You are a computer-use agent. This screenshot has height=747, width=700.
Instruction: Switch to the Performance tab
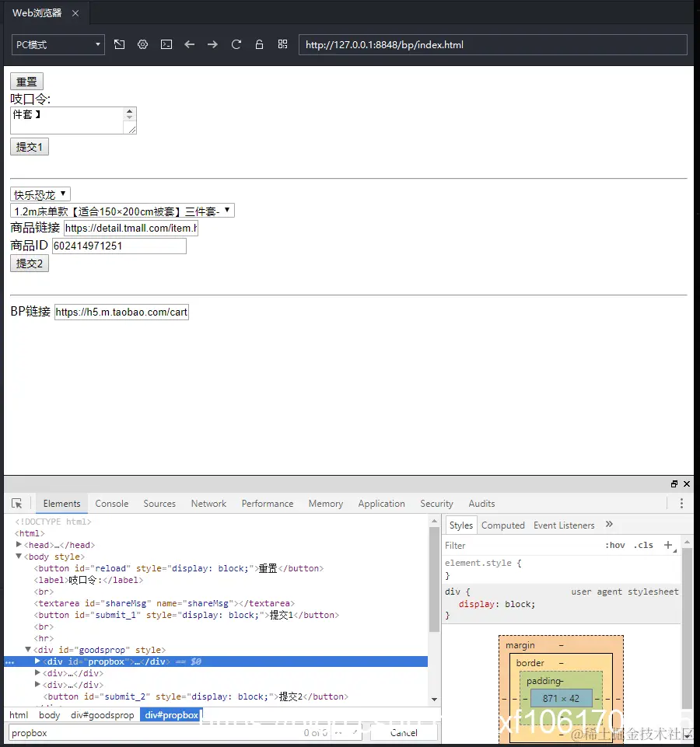pyautogui.click(x=268, y=504)
